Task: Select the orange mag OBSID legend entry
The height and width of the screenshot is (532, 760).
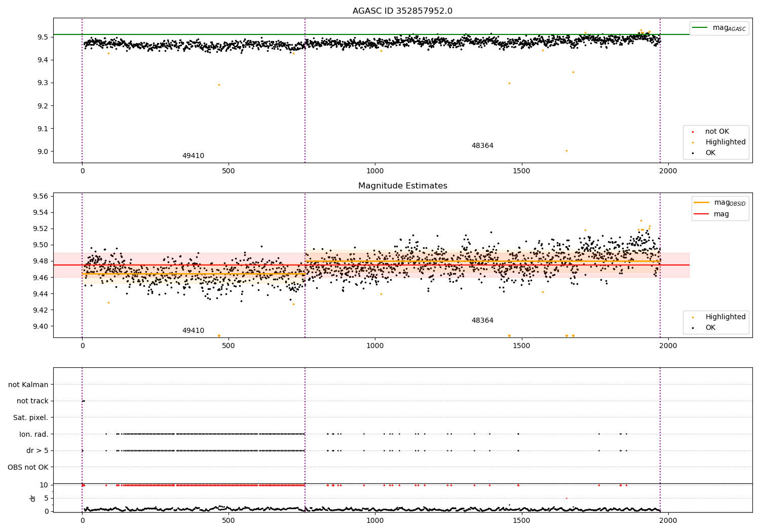Action: pyautogui.click(x=720, y=203)
